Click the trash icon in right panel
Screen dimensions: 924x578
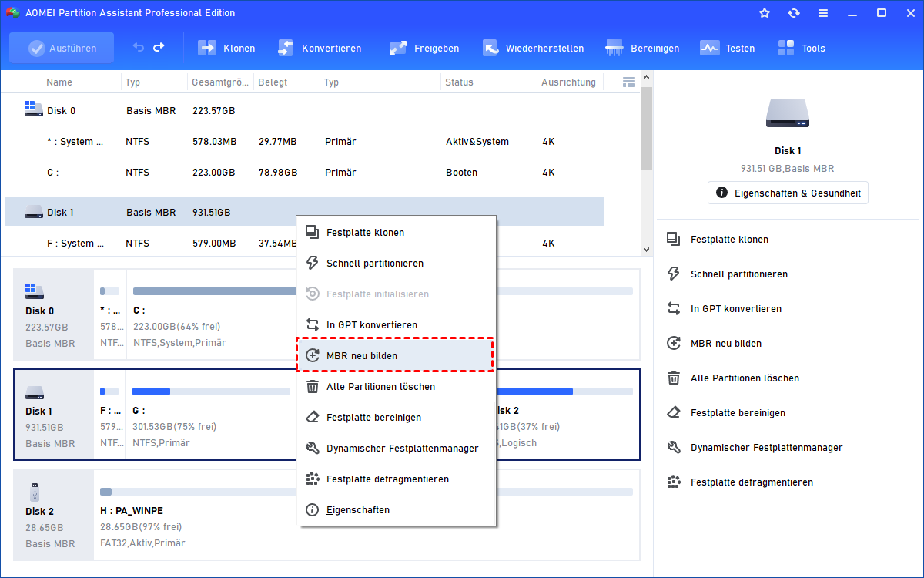(x=674, y=378)
